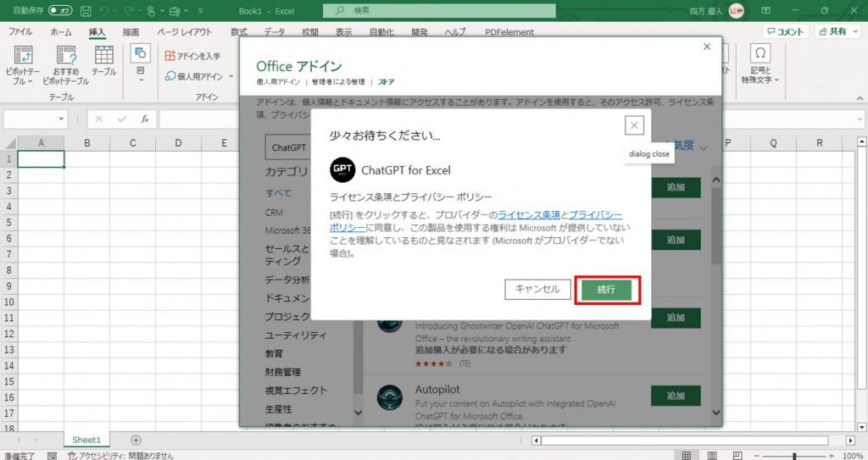868x460 pixels.
Task: Switch to 管理者による管理 tab
Action: pyautogui.click(x=338, y=82)
